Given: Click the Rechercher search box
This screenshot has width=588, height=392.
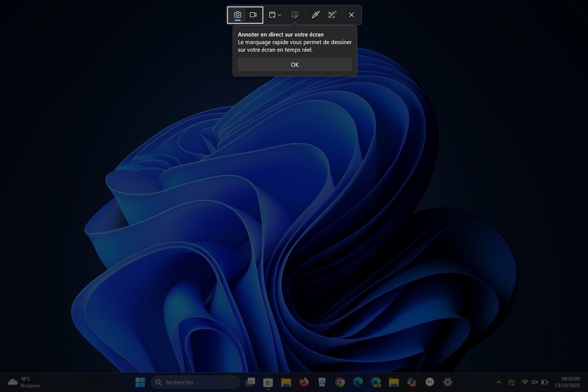Looking at the screenshot, I should 195,382.
